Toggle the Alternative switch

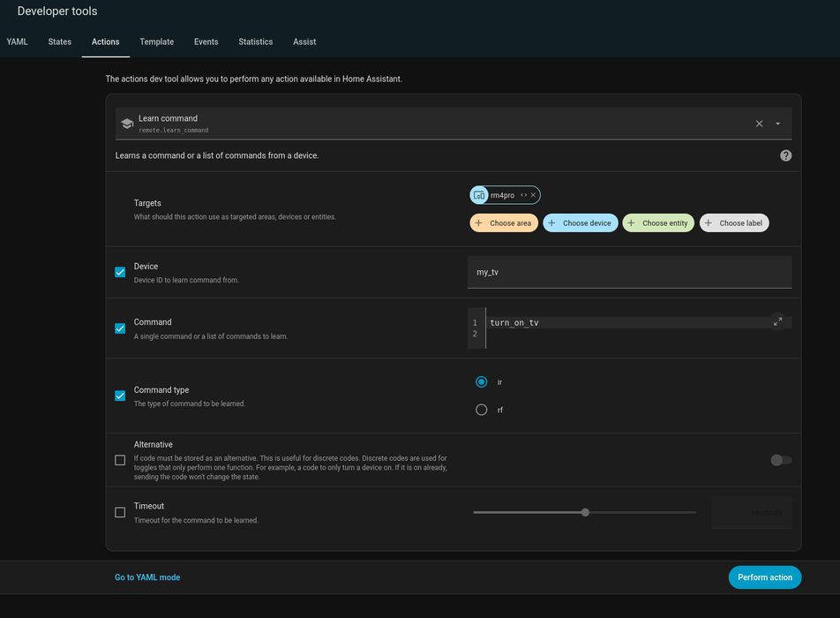tap(781, 460)
